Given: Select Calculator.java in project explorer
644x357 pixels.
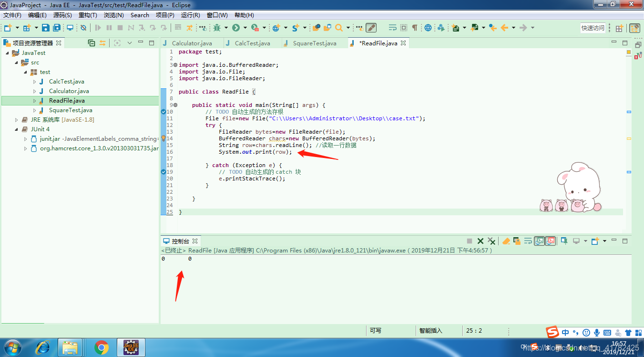Looking at the screenshot, I should (x=69, y=91).
